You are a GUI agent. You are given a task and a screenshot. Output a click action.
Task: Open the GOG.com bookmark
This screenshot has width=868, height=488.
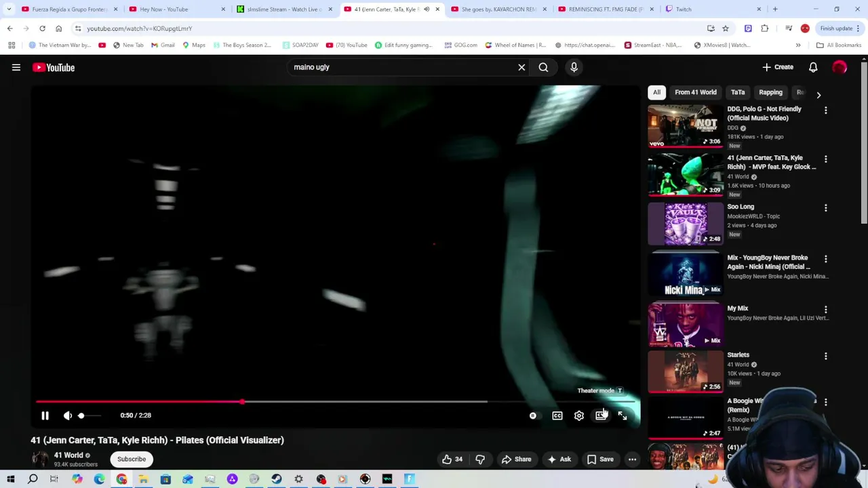pyautogui.click(x=460, y=45)
